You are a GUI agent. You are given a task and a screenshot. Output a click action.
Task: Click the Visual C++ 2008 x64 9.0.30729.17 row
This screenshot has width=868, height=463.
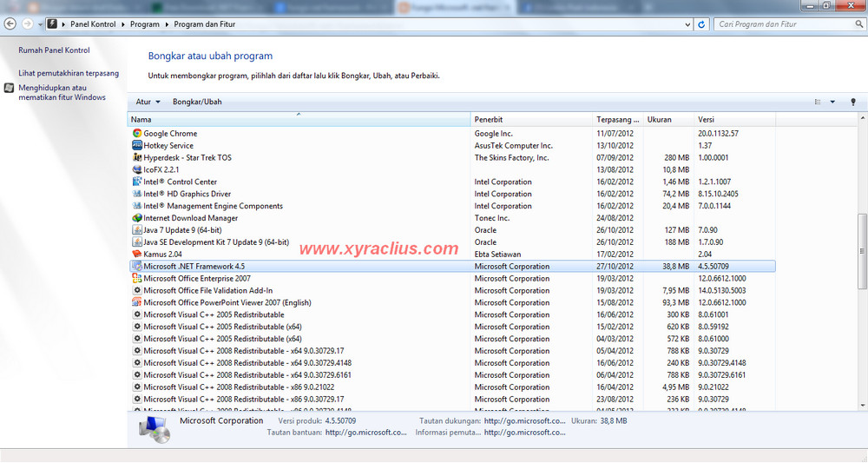452,351
